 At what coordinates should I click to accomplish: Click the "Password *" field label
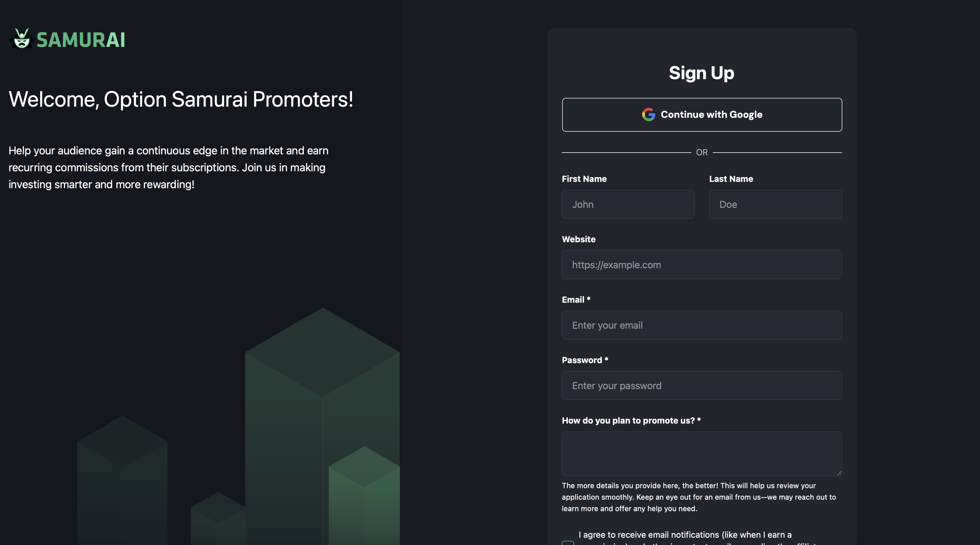pyautogui.click(x=584, y=360)
